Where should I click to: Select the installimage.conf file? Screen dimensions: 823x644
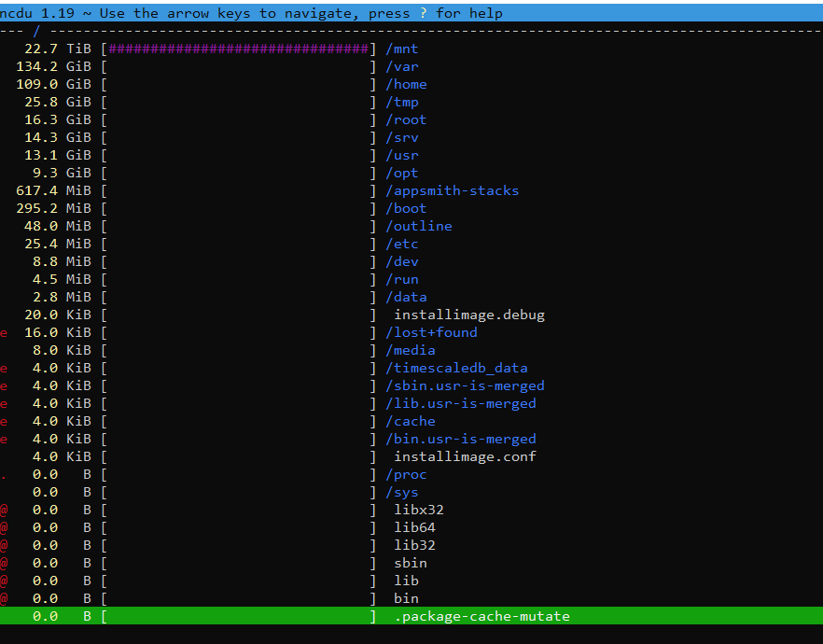(411, 456)
